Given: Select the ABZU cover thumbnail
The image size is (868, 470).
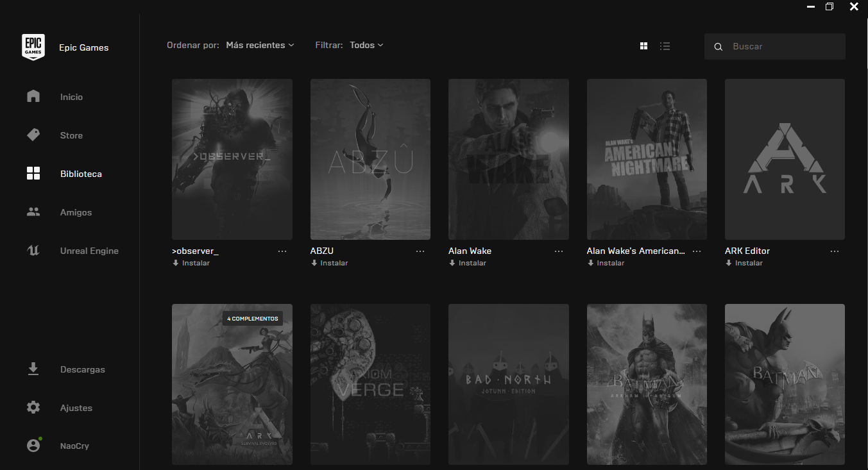Looking at the screenshot, I should (x=370, y=159).
